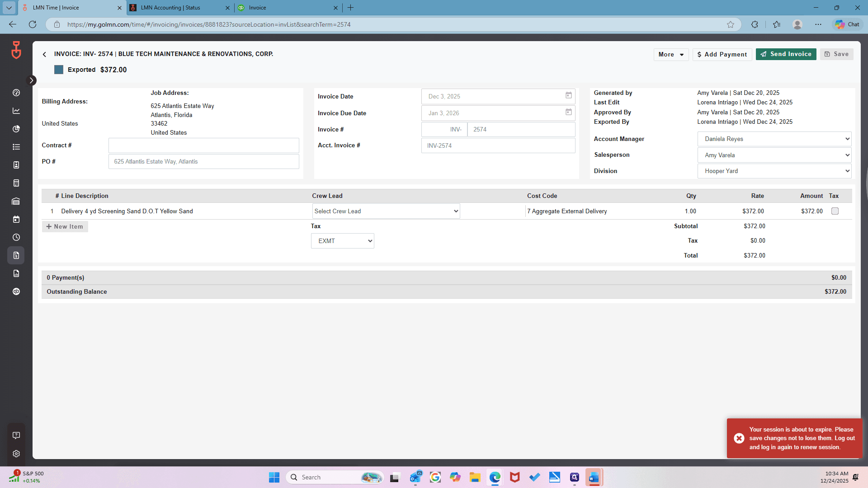The width and height of the screenshot is (868, 488).
Task: Toggle the Tax checkbox on line 1
Action: [835, 211]
